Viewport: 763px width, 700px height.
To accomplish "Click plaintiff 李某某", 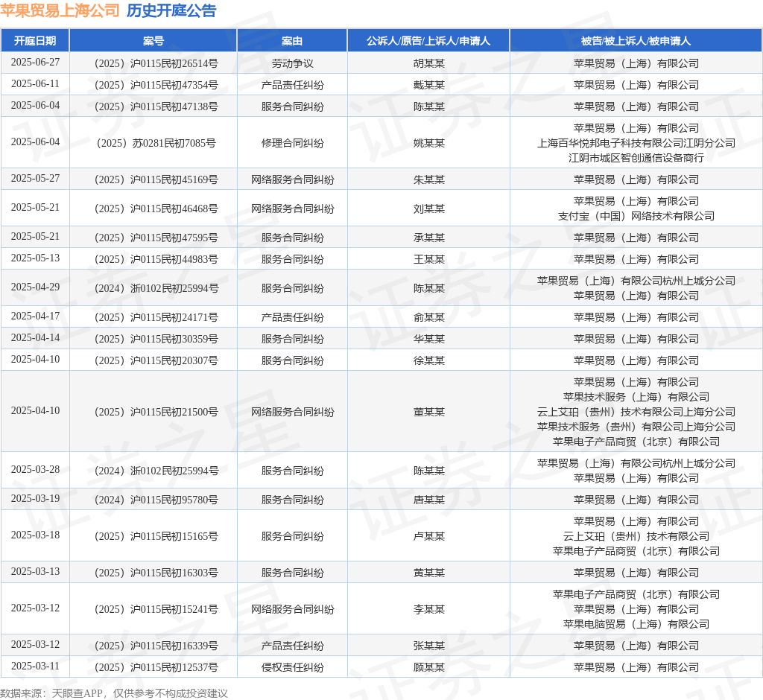I will pos(428,609).
